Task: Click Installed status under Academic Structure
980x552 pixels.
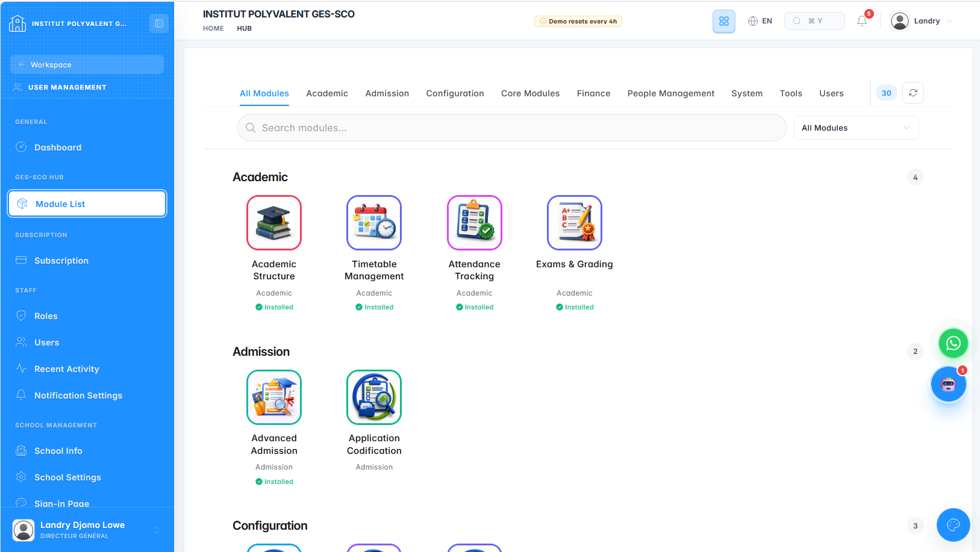Action: [274, 307]
